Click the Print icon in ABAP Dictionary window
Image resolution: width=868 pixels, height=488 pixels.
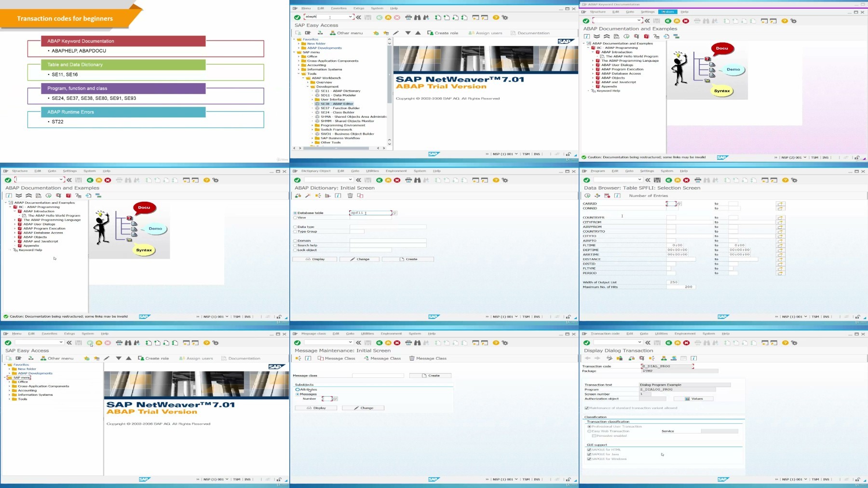coord(408,180)
